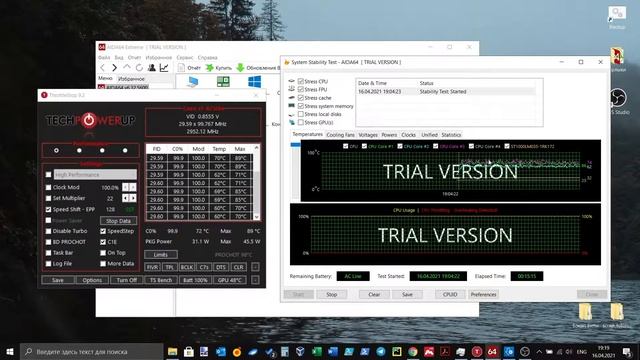Screen dimensions: 640x360
Task: Go up one level in AIDA64
Action: [x=127, y=67]
